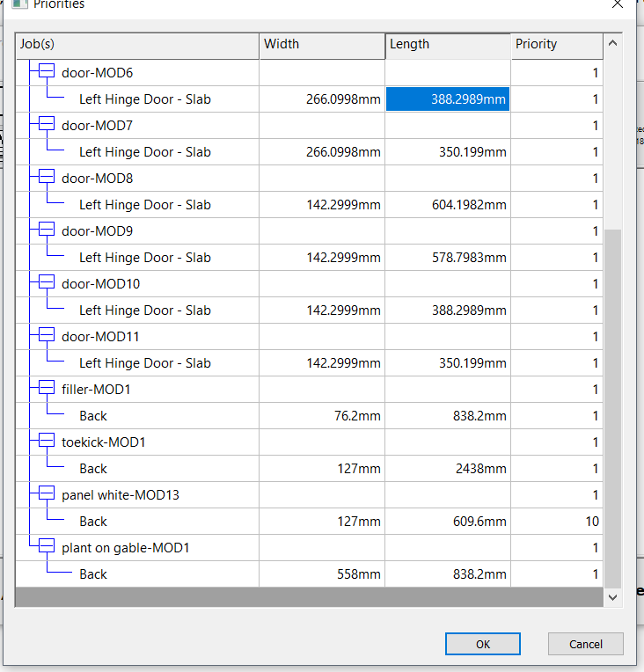Collapse the door-MOD8 tree node
Image resolution: width=644 pixels, height=672 pixels.
pos(46,178)
